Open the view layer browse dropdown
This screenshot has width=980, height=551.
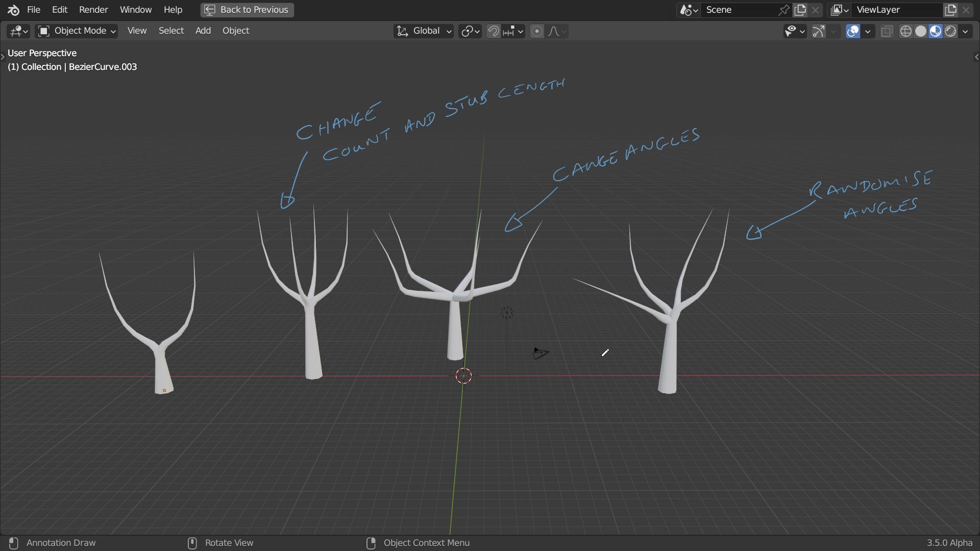point(840,10)
